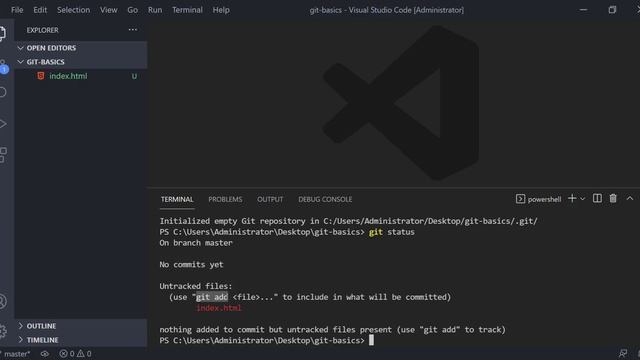Switch to the OUTPUT tab
Screen dimensions: 640x360
[270, 199]
